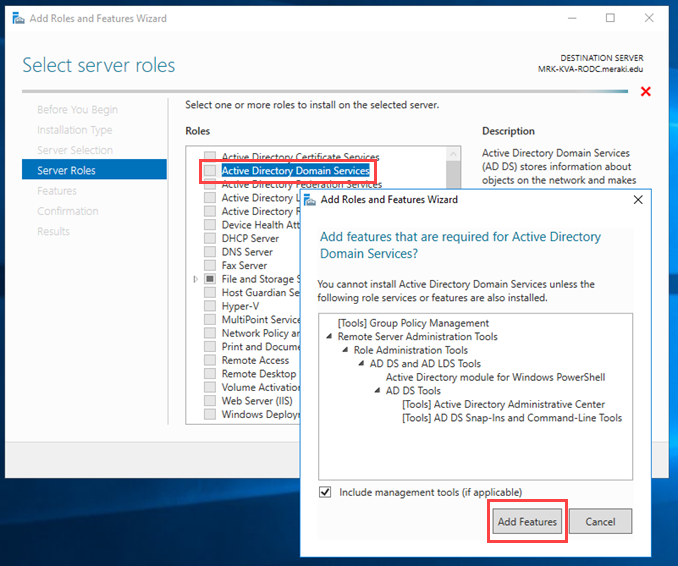Collapse the AD DS Tools tree node

click(377, 391)
